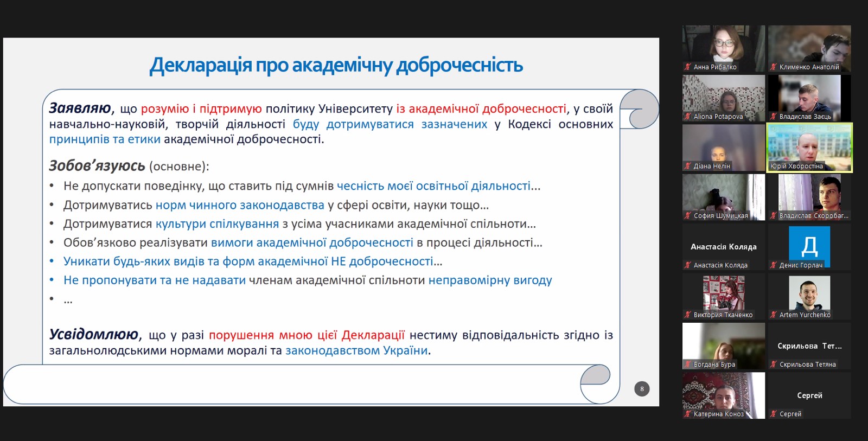The image size is (868, 441).
Task: Click muted mic icon beside София Шумицкая
Action: coord(688,216)
